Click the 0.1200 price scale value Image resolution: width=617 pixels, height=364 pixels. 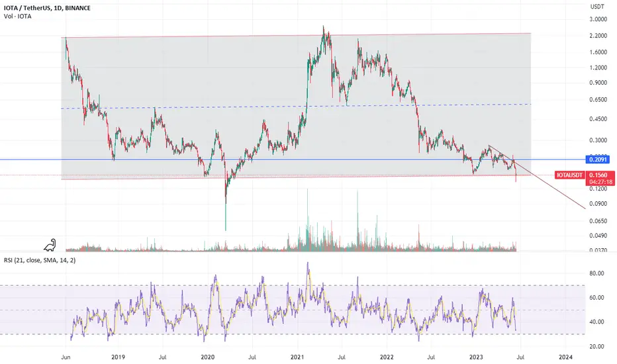(x=598, y=189)
